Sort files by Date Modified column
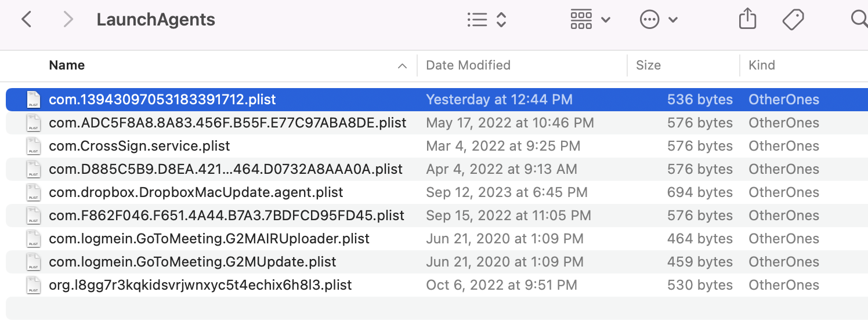The width and height of the screenshot is (868, 321). (468, 65)
